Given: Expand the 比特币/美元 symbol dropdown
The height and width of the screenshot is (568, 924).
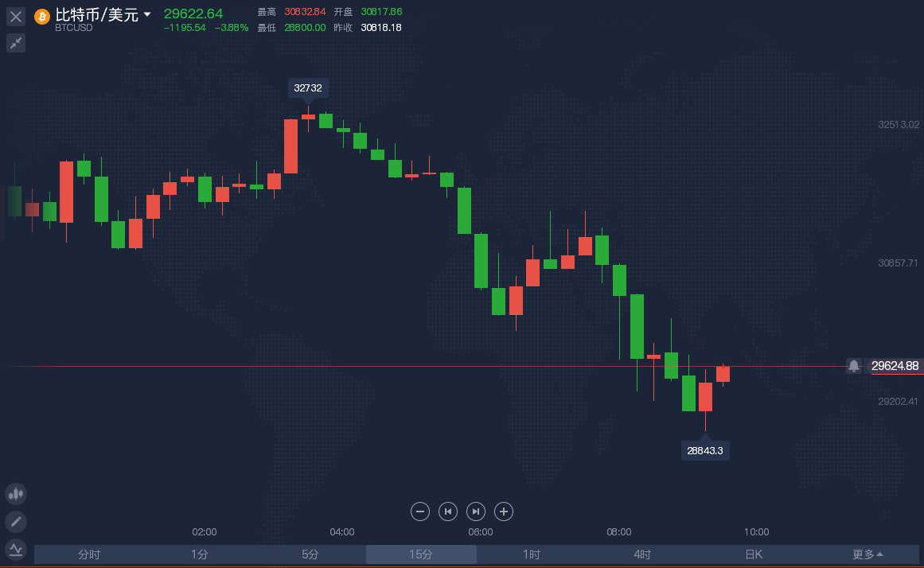Looking at the screenshot, I should pyautogui.click(x=147, y=14).
